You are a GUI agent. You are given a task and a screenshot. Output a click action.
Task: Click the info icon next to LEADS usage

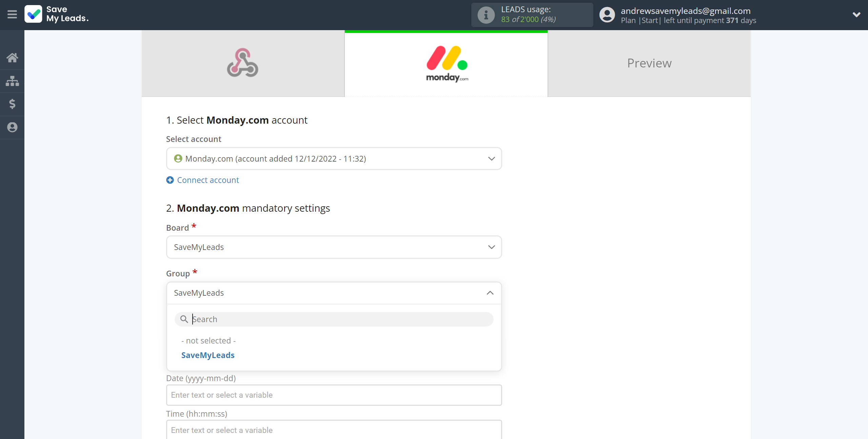(485, 15)
